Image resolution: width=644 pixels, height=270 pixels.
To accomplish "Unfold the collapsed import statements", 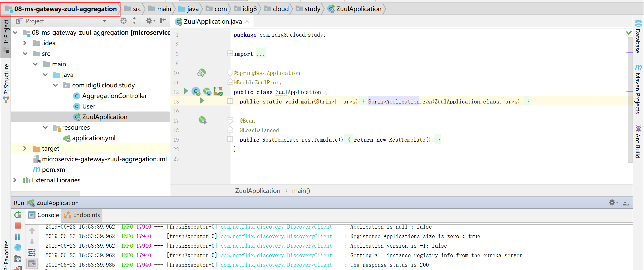I will point(230,53).
